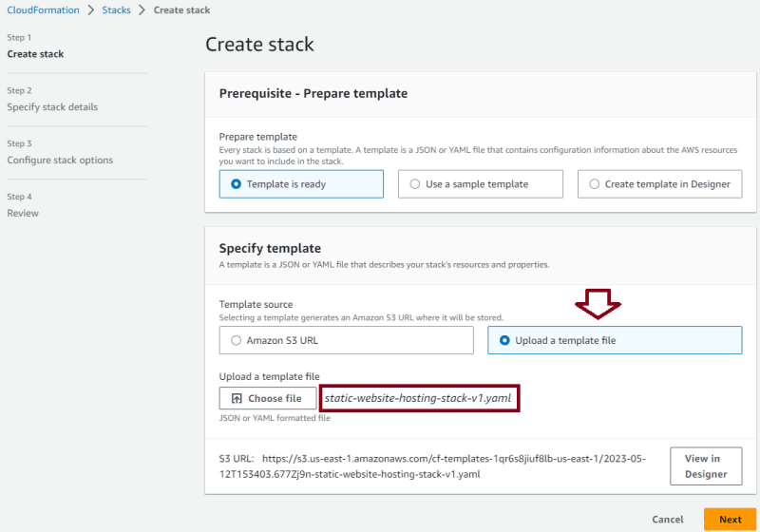The height and width of the screenshot is (532, 760).
Task: Click the Choose file button
Action: coord(268,398)
